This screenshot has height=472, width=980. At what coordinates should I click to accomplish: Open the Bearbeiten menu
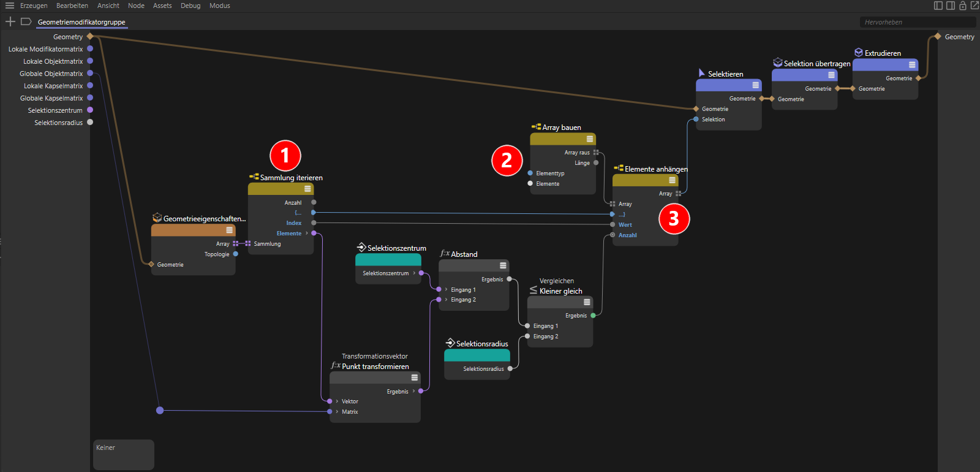pos(72,6)
